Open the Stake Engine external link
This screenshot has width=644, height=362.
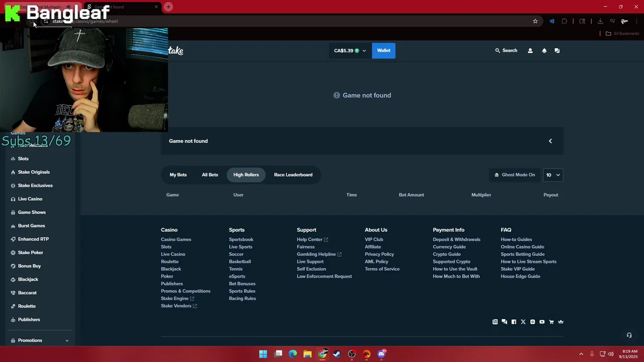point(178,299)
